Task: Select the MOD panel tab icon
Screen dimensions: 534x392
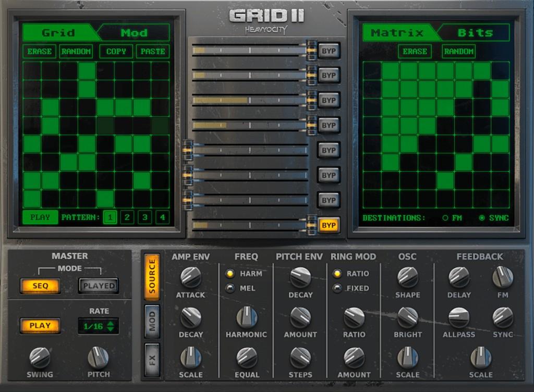Action: [x=152, y=321]
